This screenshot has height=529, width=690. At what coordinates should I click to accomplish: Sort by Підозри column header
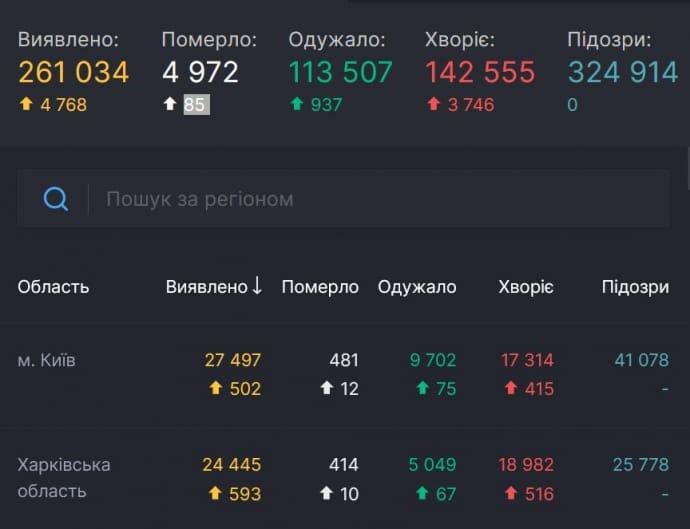point(635,287)
